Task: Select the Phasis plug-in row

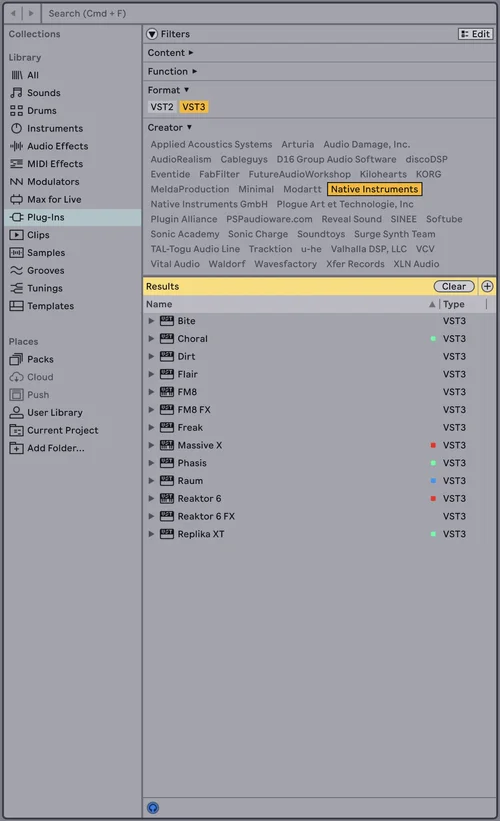Action: coord(319,463)
